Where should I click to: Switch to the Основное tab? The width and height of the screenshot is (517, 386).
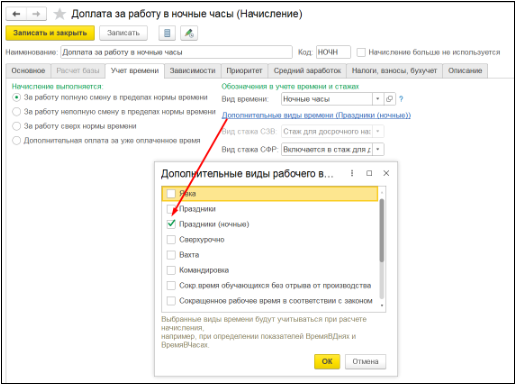(28, 71)
